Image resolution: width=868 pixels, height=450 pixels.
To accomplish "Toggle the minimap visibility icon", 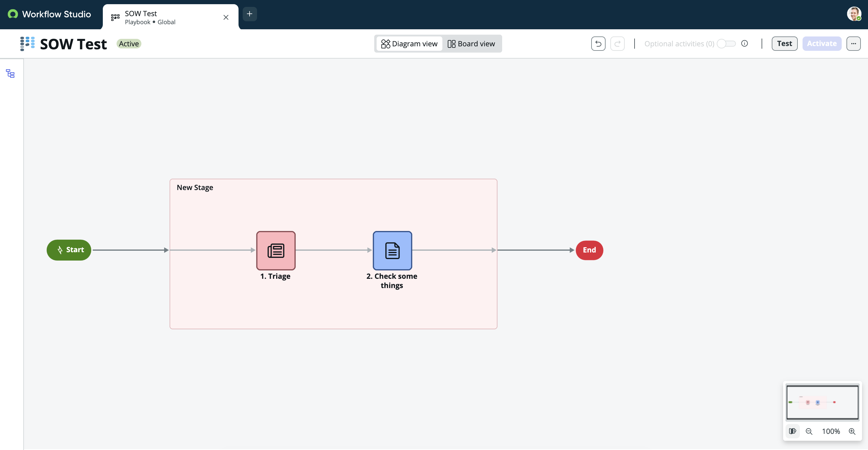I will pos(792,431).
